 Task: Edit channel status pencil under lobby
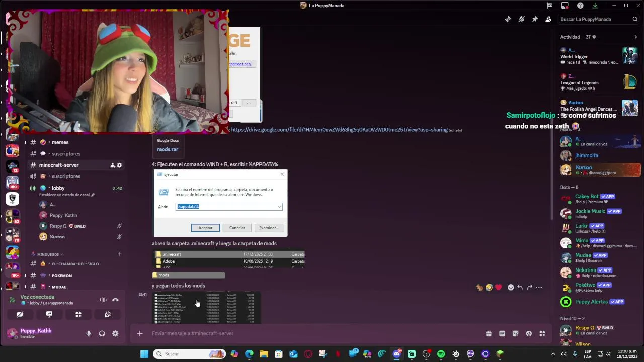(93, 195)
